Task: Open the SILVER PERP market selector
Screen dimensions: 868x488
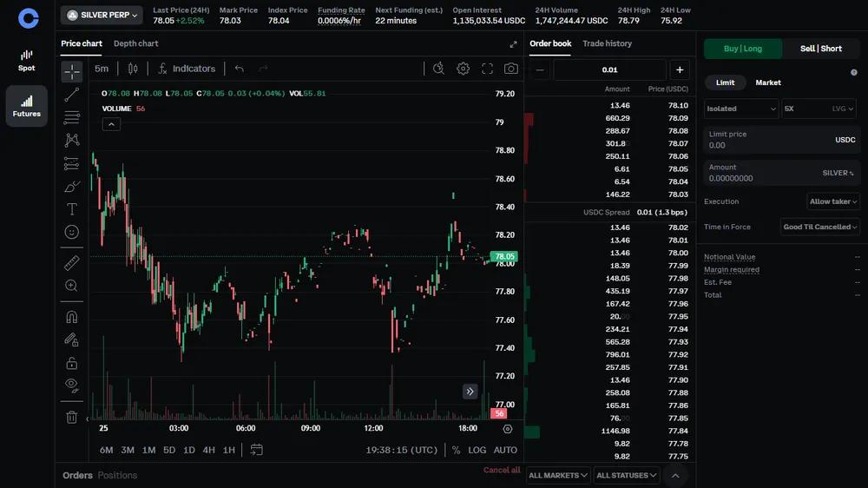Action: click(x=102, y=15)
